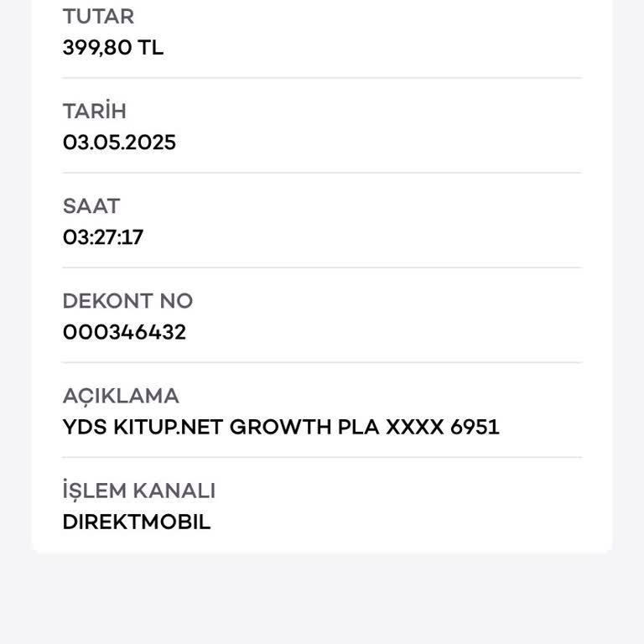644x644 pixels.
Task: Select the DIREKTMOBIL channel value
Action: tap(137, 522)
